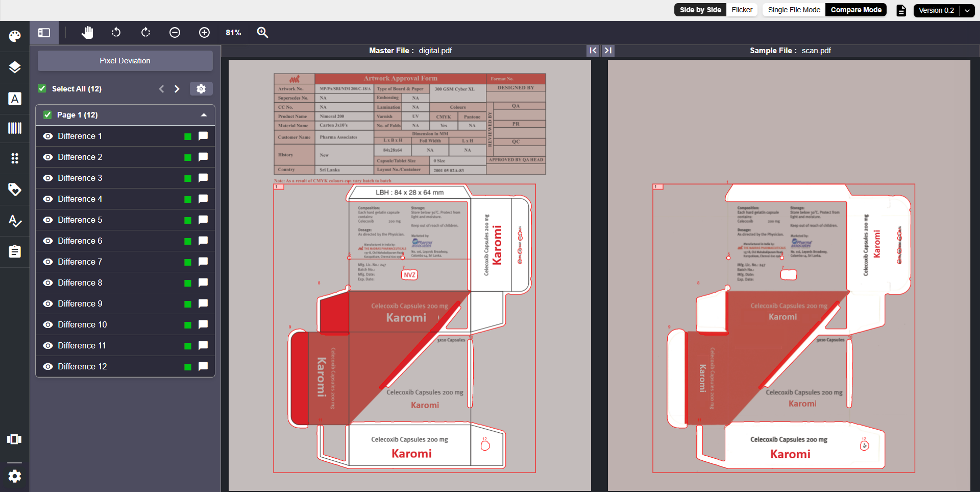980x492 pixels.
Task: Select the pan hand tool
Action: pyautogui.click(x=87, y=33)
